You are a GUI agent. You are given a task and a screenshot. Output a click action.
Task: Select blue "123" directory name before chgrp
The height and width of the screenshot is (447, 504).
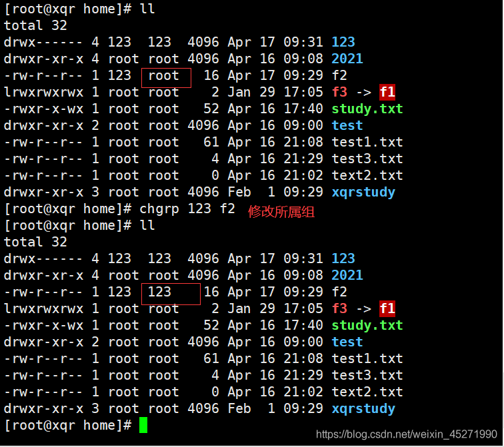[x=343, y=42]
